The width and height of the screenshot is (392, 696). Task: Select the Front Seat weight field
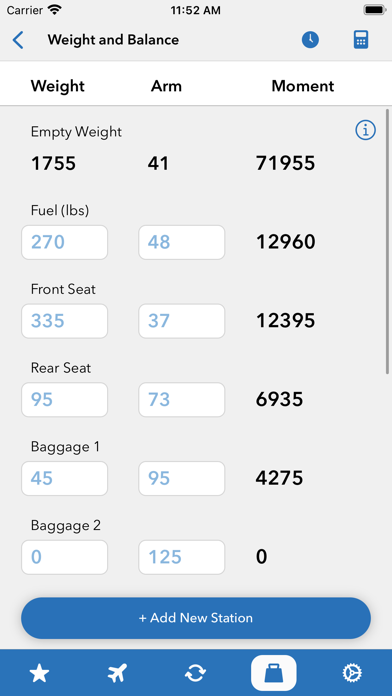tap(64, 321)
